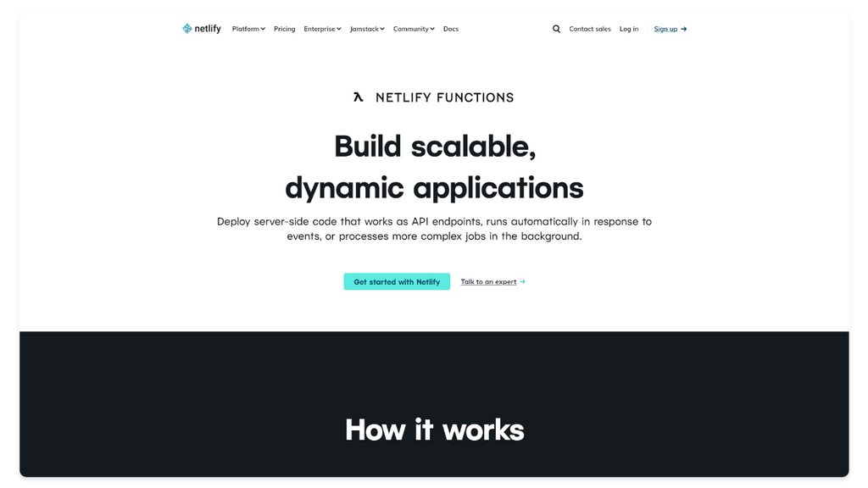Click the NETLIFY FUNCTIONS heading text

(x=444, y=97)
